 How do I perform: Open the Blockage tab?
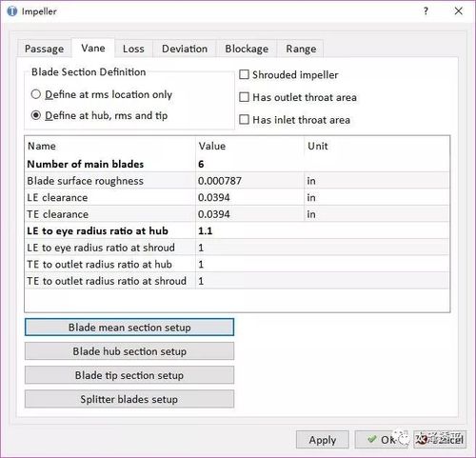(247, 49)
